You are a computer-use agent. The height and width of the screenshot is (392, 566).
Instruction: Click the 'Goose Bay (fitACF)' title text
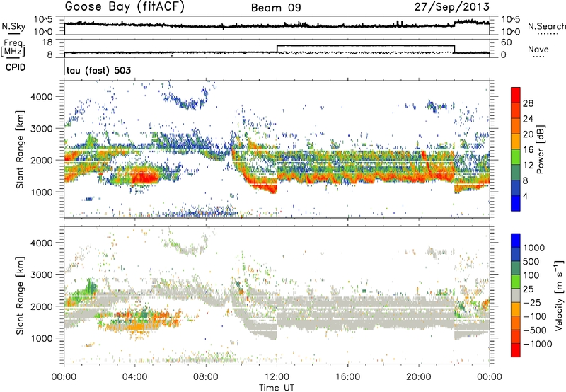(125, 7)
